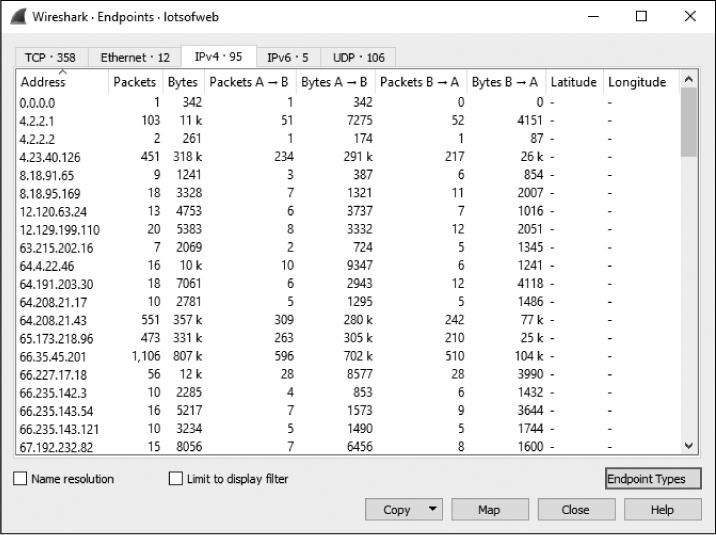Sort by Packets A → B header

pyautogui.click(x=250, y=82)
